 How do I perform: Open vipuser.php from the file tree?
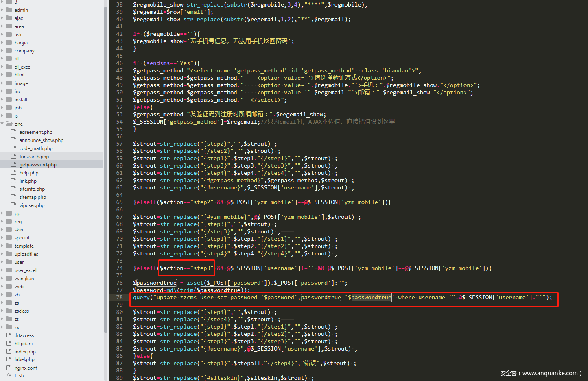click(x=32, y=205)
